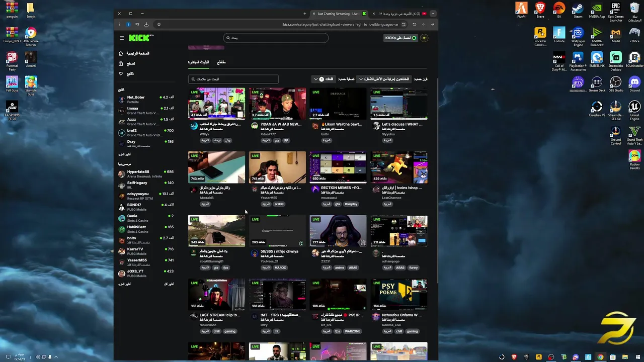Open the following heart sidebar icon
Image resolution: width=644 pixels, height=362 pixels.
pyautogui.click(x=120, y=73)
